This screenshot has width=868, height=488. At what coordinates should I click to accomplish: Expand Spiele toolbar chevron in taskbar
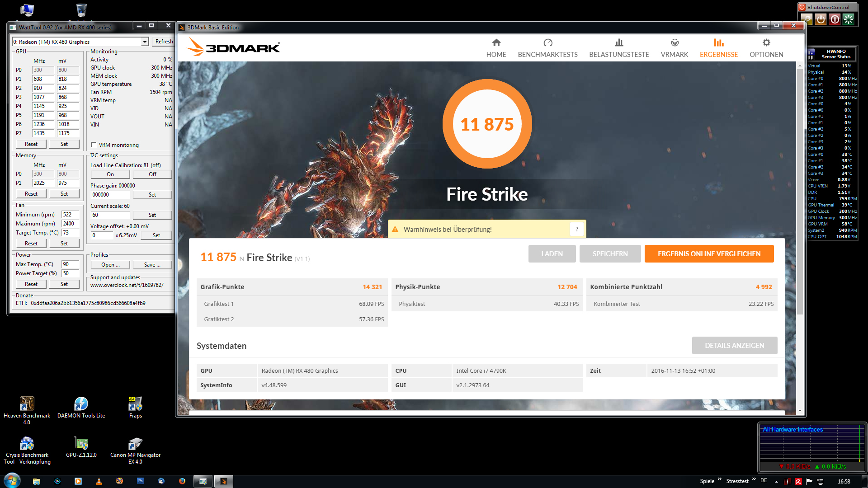pyautogui.click(x=719, y=479)
